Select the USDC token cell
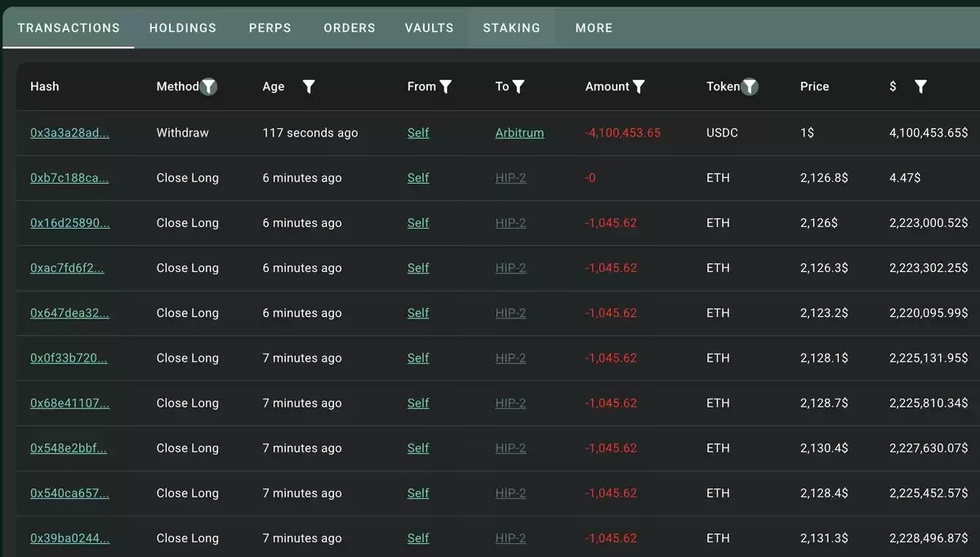The width and height of the screenshot is (980, 557). 722,133
